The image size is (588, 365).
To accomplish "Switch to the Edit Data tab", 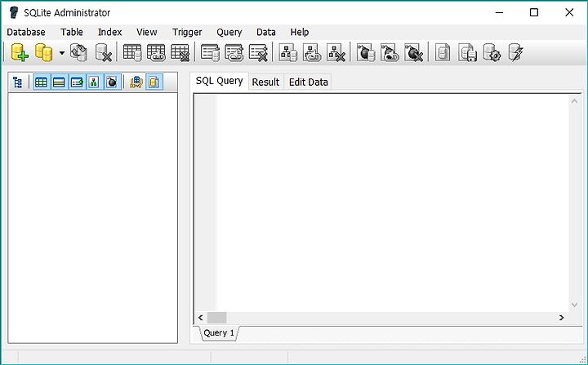I will tap(308, 82).
